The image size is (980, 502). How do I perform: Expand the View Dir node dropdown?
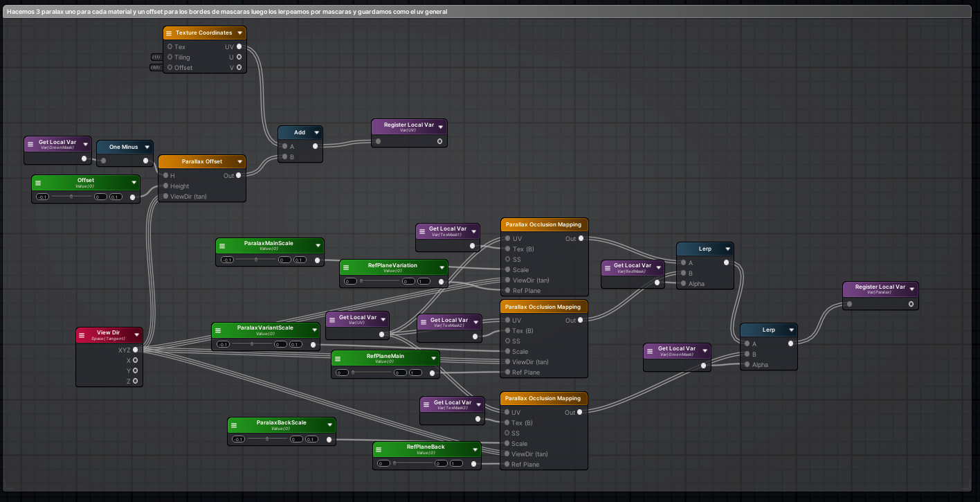tap(137, 334)
